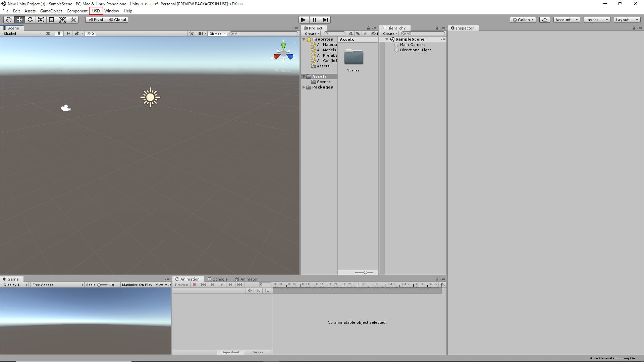Open the USD menu
This screenshot has height=362, width=644.
click(96, 11)
